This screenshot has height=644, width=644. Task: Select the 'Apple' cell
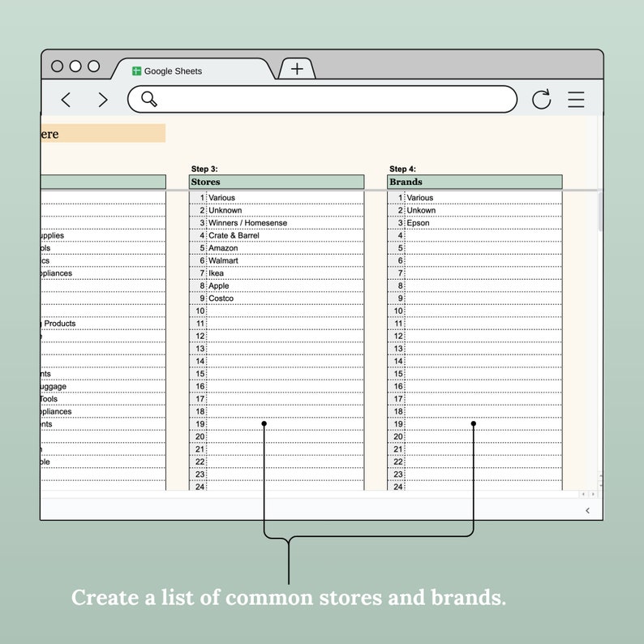point(285,286)
